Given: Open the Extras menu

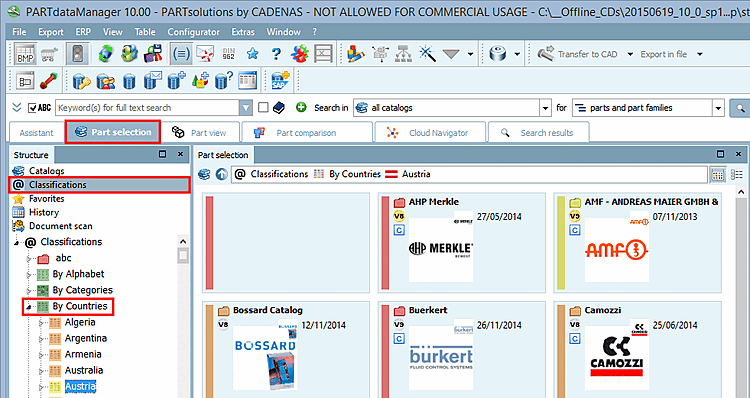Looking at the screenshot, I should point(243,32).
